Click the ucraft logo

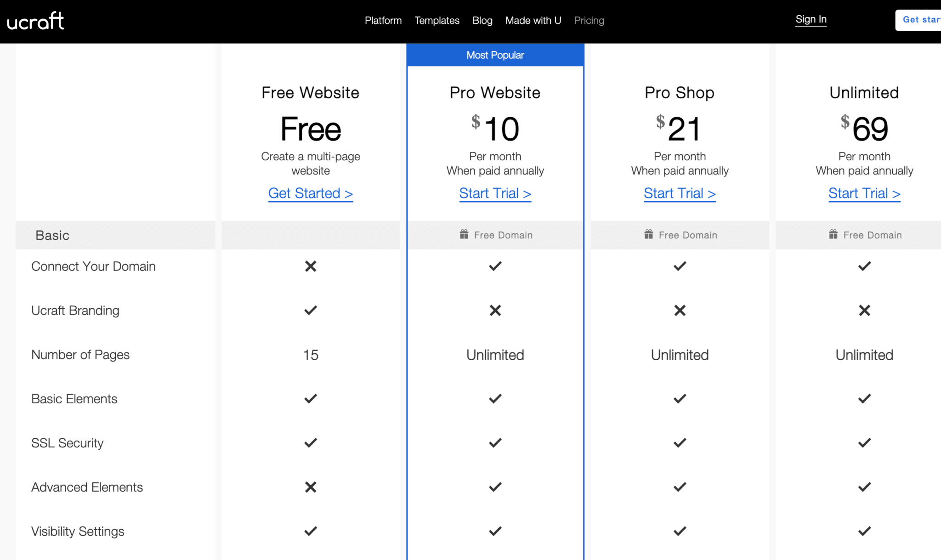coord(35,20)
